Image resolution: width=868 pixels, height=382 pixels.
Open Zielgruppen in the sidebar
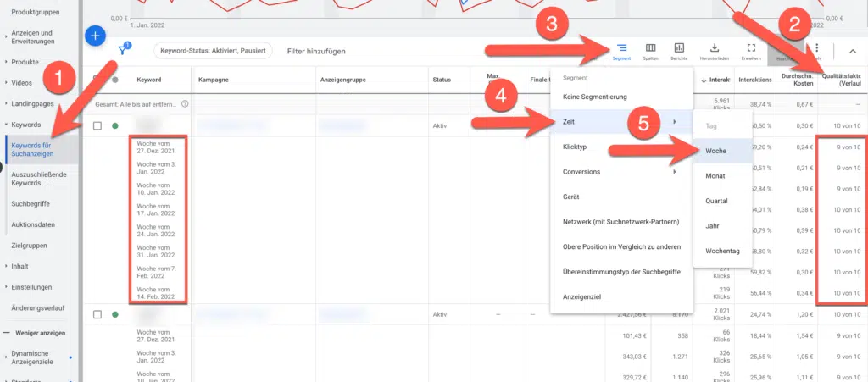(x=29, y=246)
